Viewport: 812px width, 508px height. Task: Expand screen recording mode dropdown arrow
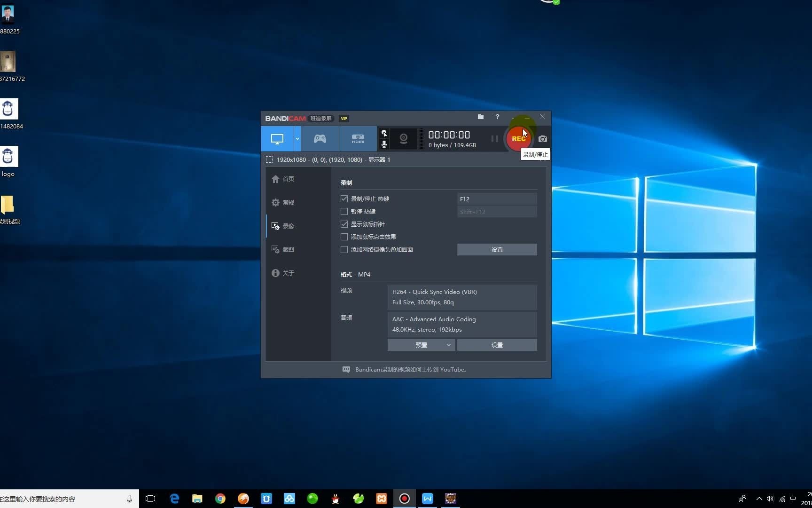tap(297, 139)
